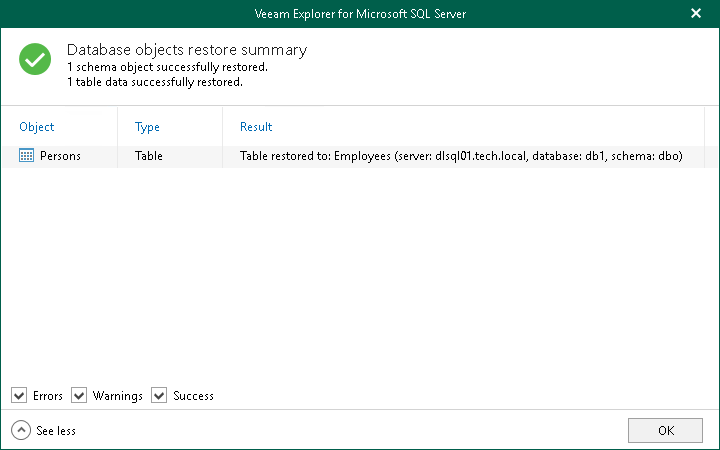The width and height of the screenshot is (720, 450).
Task: Click the Table type cell
Action: point(149,156)
